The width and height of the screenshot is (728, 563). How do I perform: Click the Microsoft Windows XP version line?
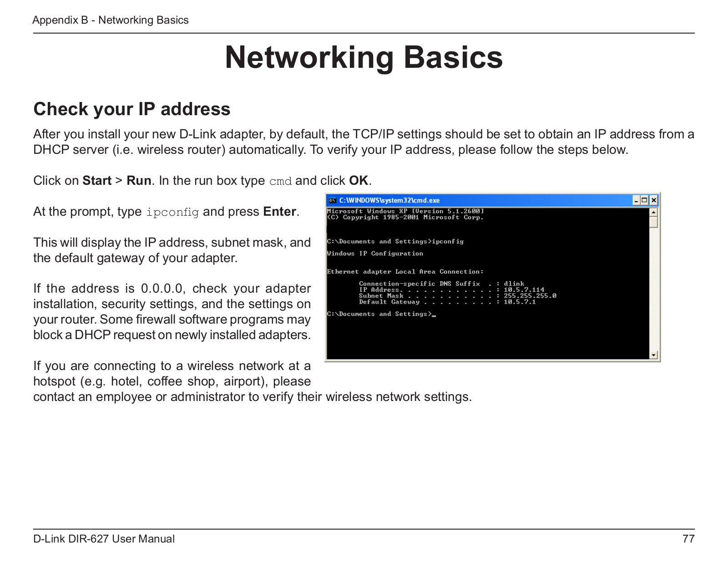[405, 211]
